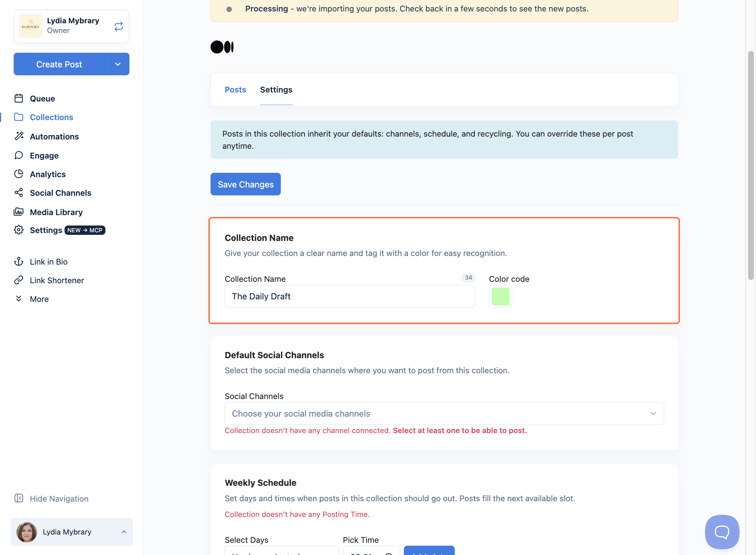
Task: Open Media Library via its image icon
Action: point(19,212)
